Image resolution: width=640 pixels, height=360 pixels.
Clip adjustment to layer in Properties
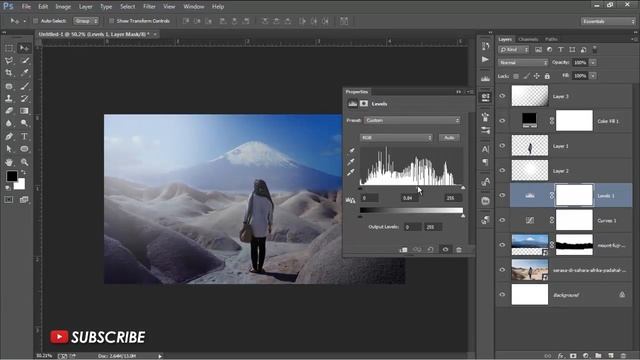point(403,249)
